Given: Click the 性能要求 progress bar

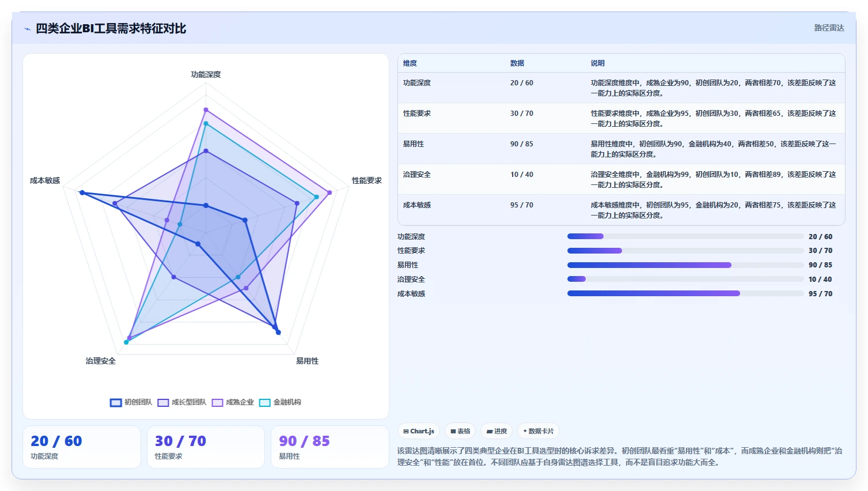Looking at the screenshot, I should point(685,251).
